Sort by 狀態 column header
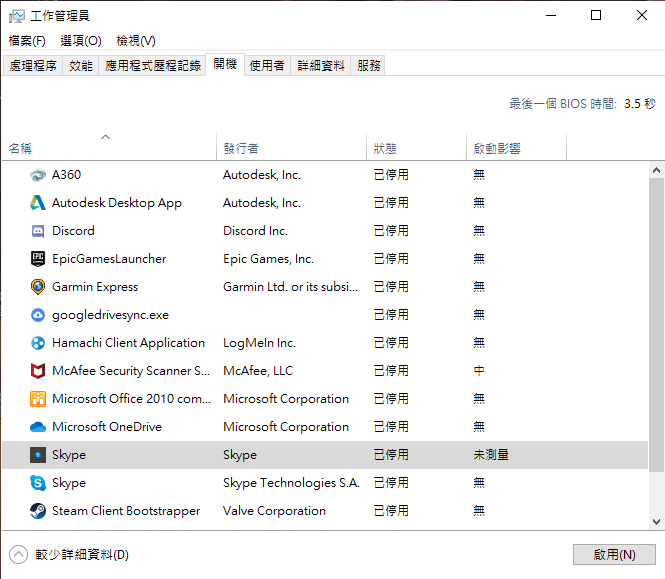This screenshot has height=579, width=665. (385, 148)
